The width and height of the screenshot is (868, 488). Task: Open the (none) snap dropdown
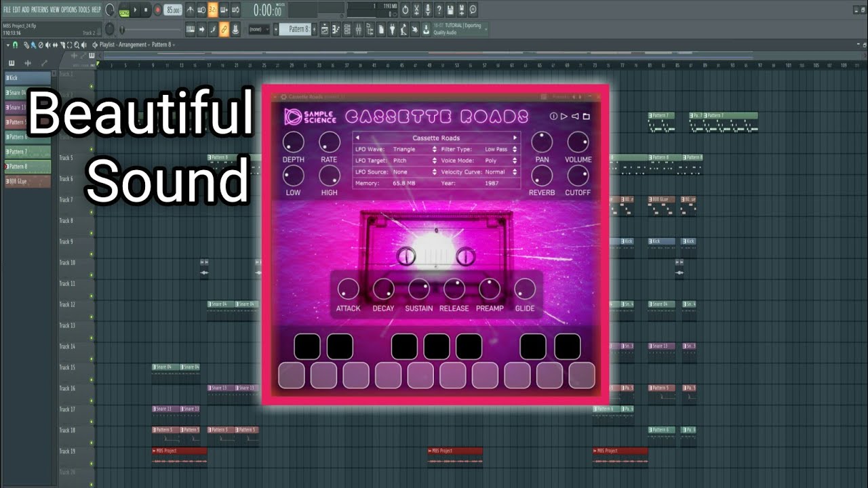click(x=259, y=29)
